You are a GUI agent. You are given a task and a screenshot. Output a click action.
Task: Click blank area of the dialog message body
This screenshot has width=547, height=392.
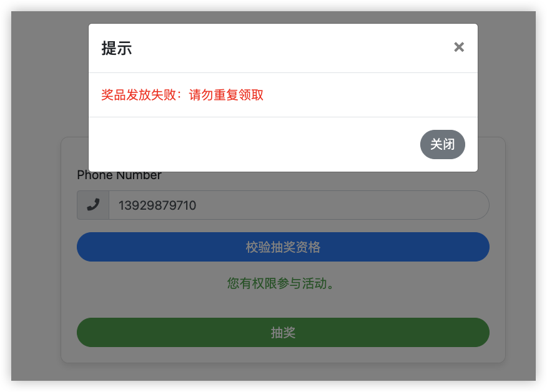point(367,95)
